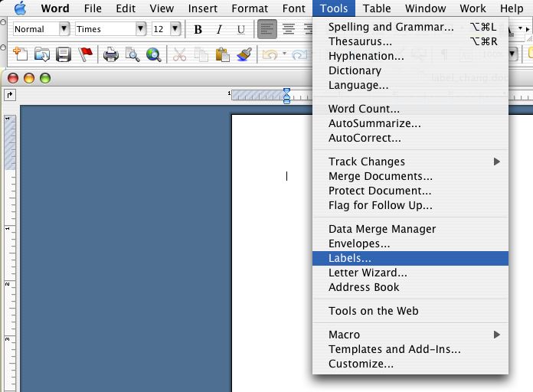
Task: Choose Envelopes menu item
Action: click(410, 243)
